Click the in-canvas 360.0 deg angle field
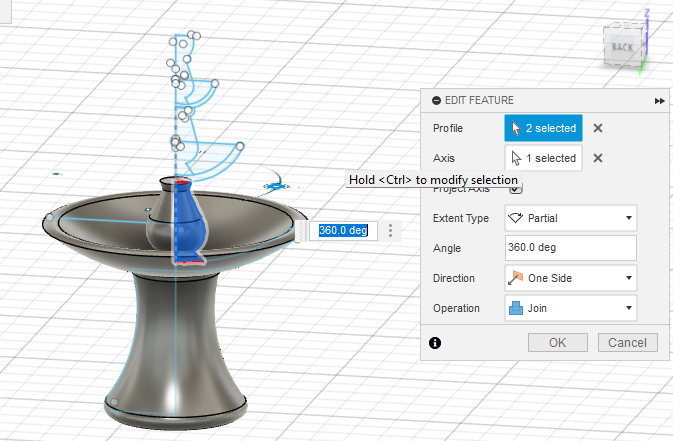The image size is (673, 441). pos(343,231)
